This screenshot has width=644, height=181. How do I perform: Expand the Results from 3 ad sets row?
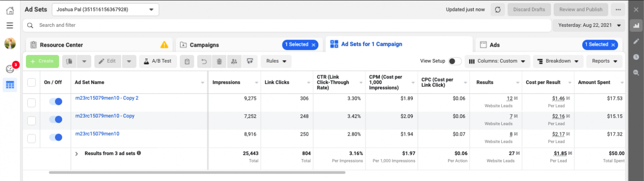coord(77,154)
